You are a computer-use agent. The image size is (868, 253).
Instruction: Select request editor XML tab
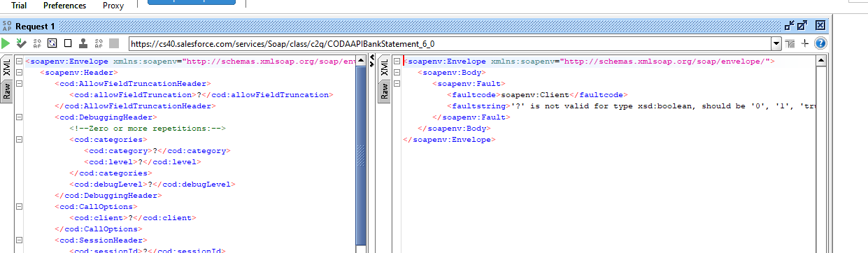click(x=7, y=68)
